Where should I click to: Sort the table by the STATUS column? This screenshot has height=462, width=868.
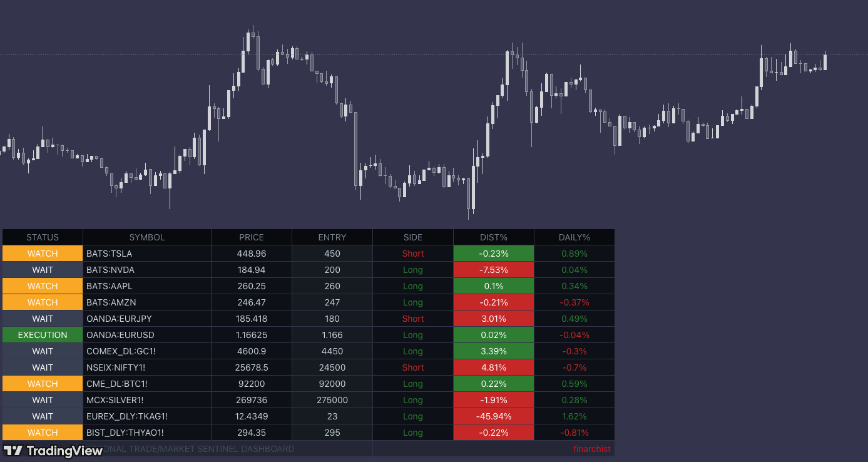coord(42,237)
